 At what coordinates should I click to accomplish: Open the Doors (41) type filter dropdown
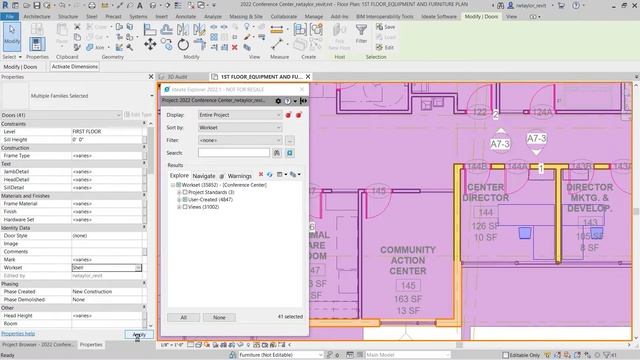[61, 115]
